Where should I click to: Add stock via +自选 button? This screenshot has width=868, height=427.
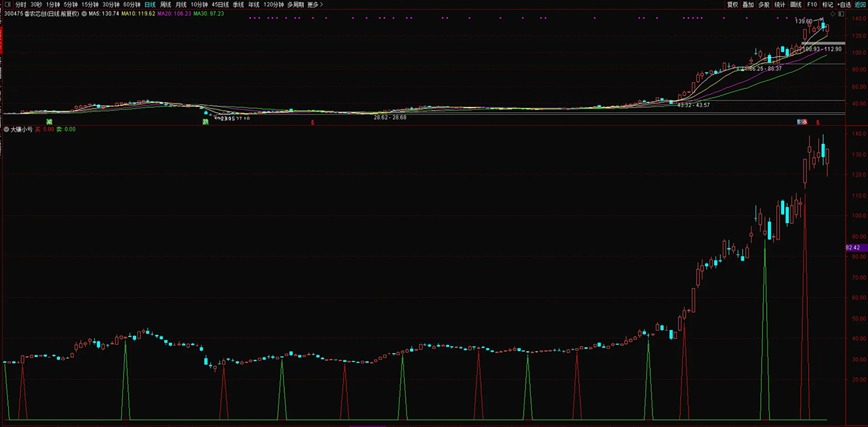843,4
